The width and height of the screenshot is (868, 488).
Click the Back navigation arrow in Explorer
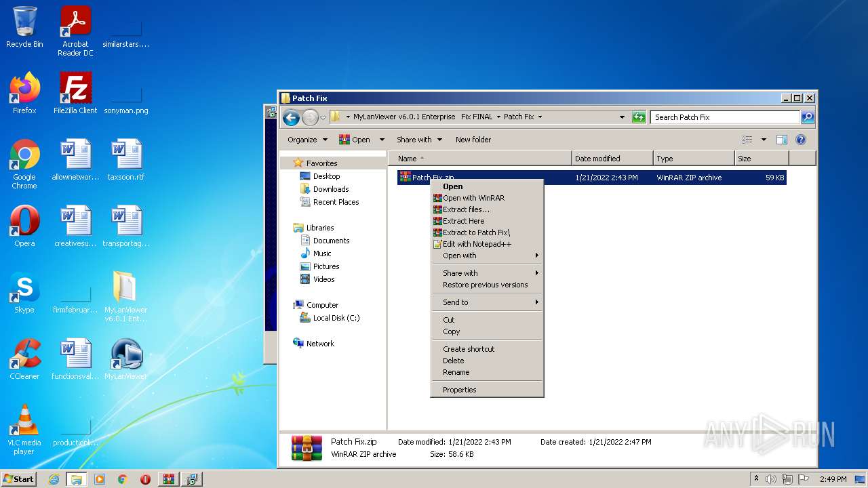[292, 117]
